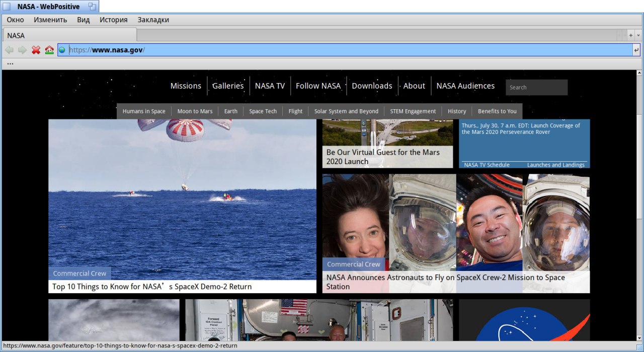Viewport: 644px width, 352px height.
Task: Stop loading with the red X
Action: click(36, 50)
